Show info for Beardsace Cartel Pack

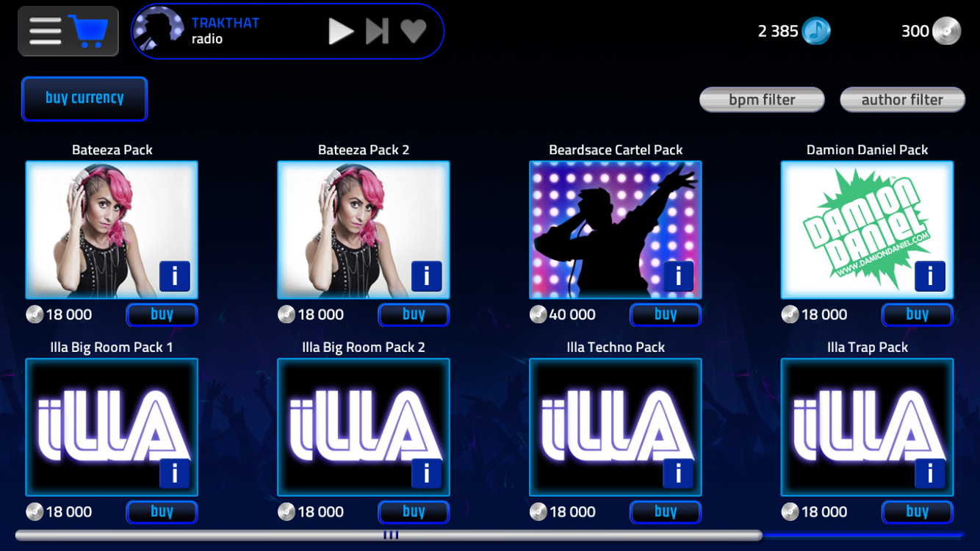tap(678, 276)
